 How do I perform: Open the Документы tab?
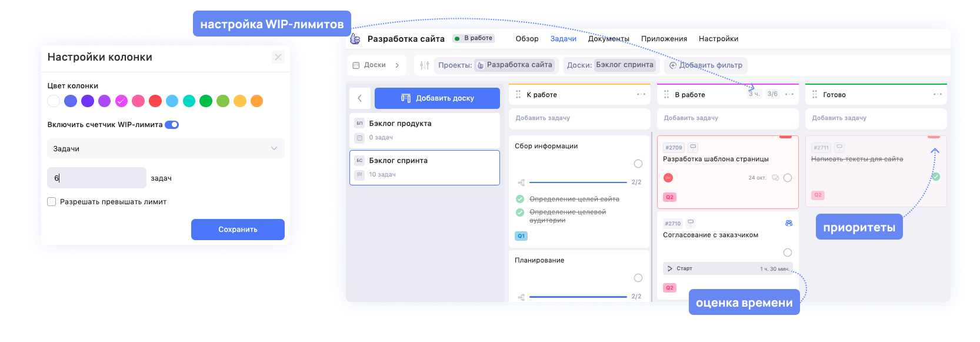[609, 39]
